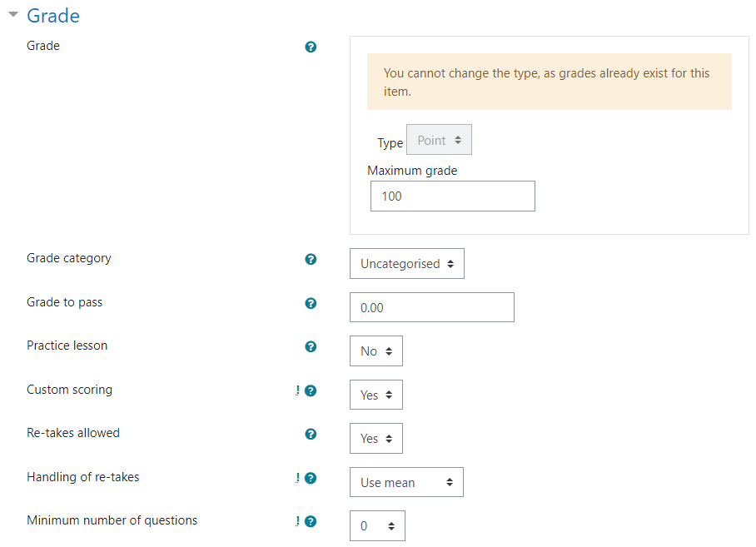The image size is (756, 547).
Task: Collapse the Grade section arrow
Action: [x=13, y=14]
